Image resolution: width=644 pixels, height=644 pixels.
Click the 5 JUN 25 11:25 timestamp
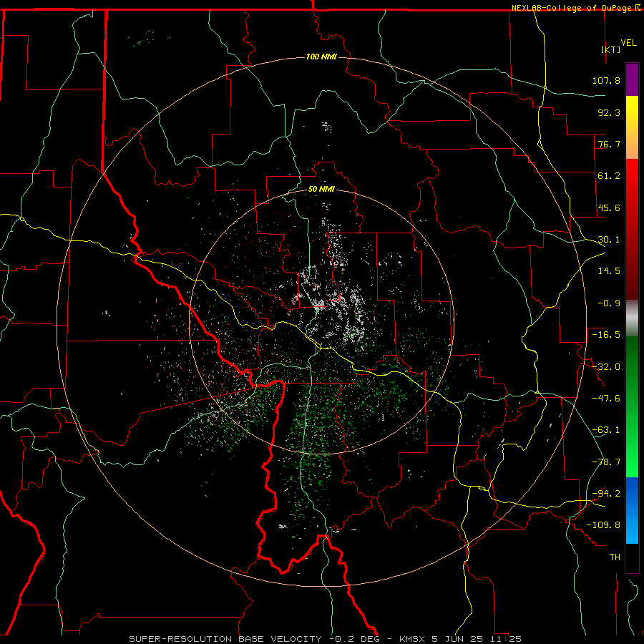point(477,639)
